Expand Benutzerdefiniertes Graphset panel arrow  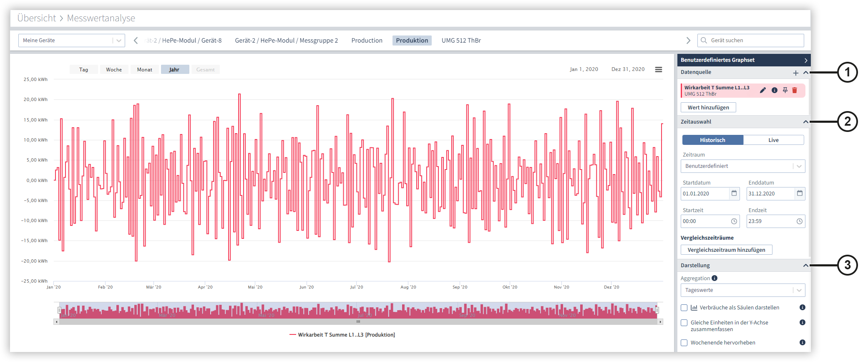tap(806, 61)
